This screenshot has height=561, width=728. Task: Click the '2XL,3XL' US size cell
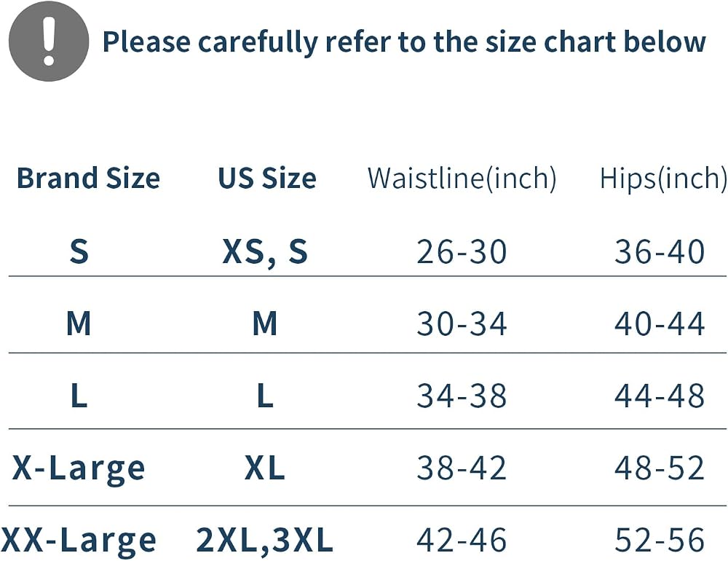pyautogui.click(x=265, y=541)
